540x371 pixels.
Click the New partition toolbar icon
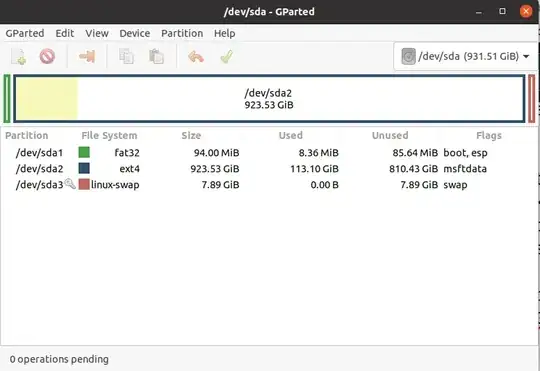tap(19, 56)
